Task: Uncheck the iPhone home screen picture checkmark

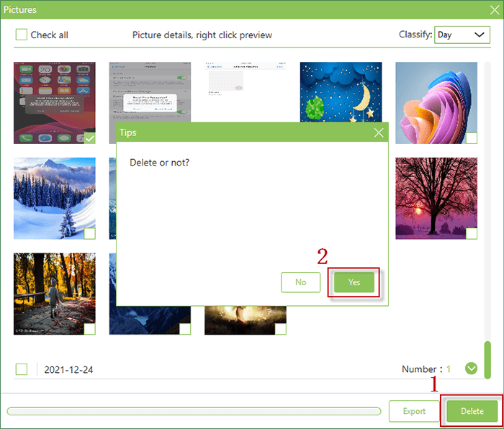Action: coord(90,138)
